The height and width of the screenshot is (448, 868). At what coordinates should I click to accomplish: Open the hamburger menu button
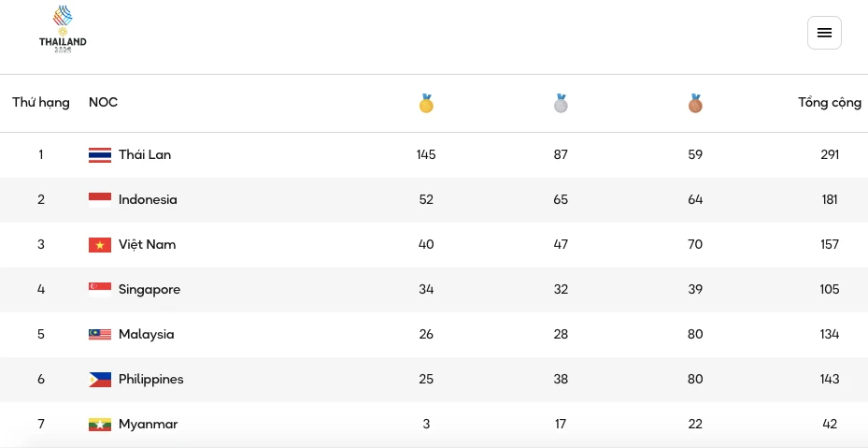(x=824, y=33)
